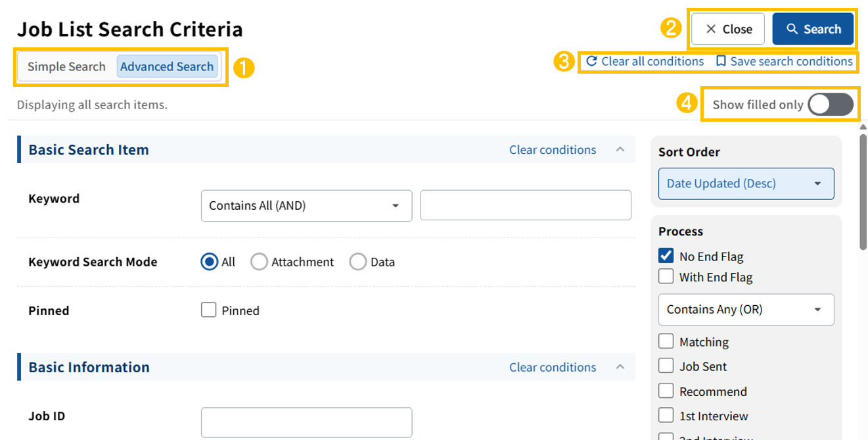Select the Advanced Search tab
Viewport: 868px width, 440px height.
click(x=167, y=66)
